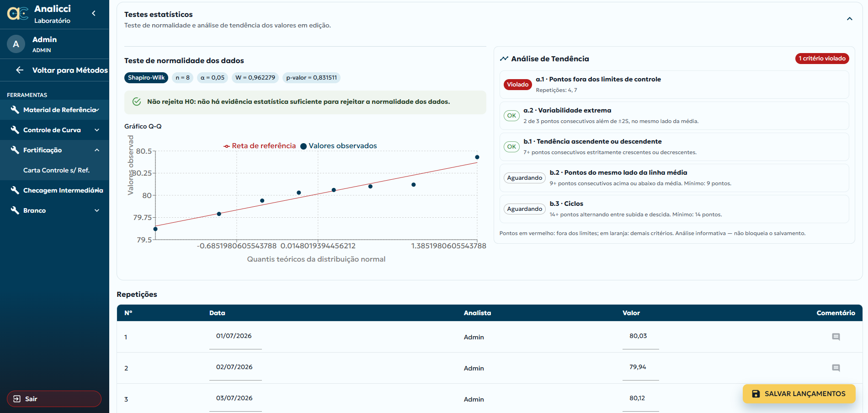Edit value field 79,94
Screen dimensions: 868x413
coord(640,367)
